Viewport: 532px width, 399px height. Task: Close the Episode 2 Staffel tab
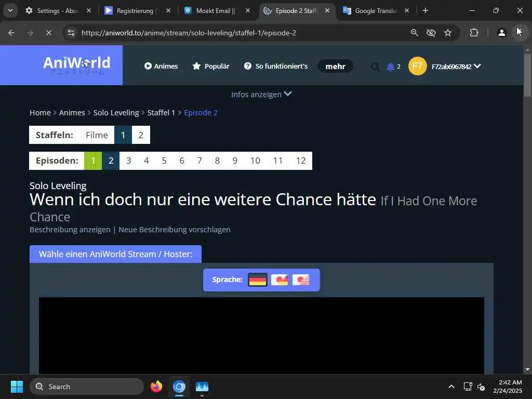pyautogui.click(x=327, y=10)
